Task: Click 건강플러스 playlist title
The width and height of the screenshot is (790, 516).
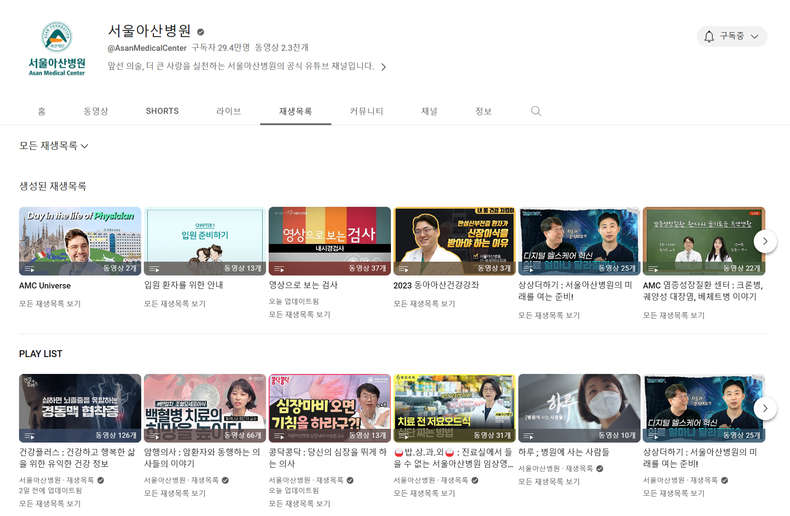Action: click(77, 458)
